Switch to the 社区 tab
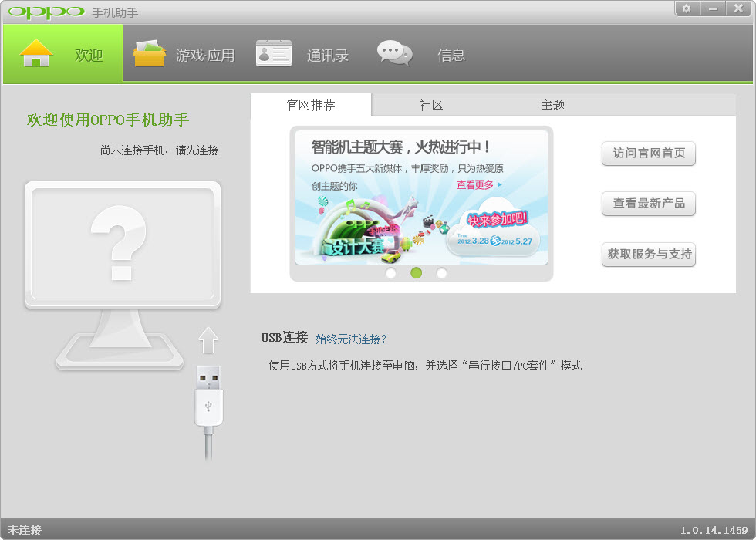 430,104
